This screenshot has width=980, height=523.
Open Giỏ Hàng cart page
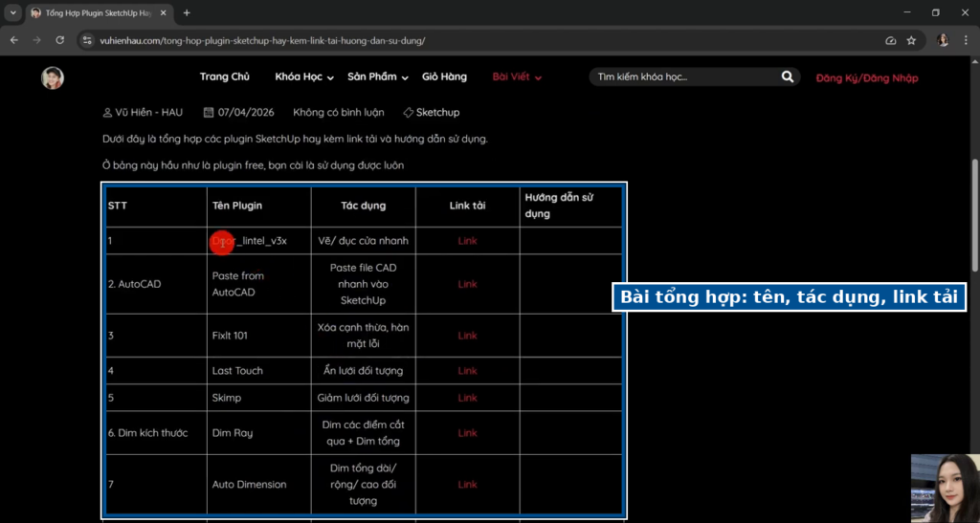click(x=444, y=76)
